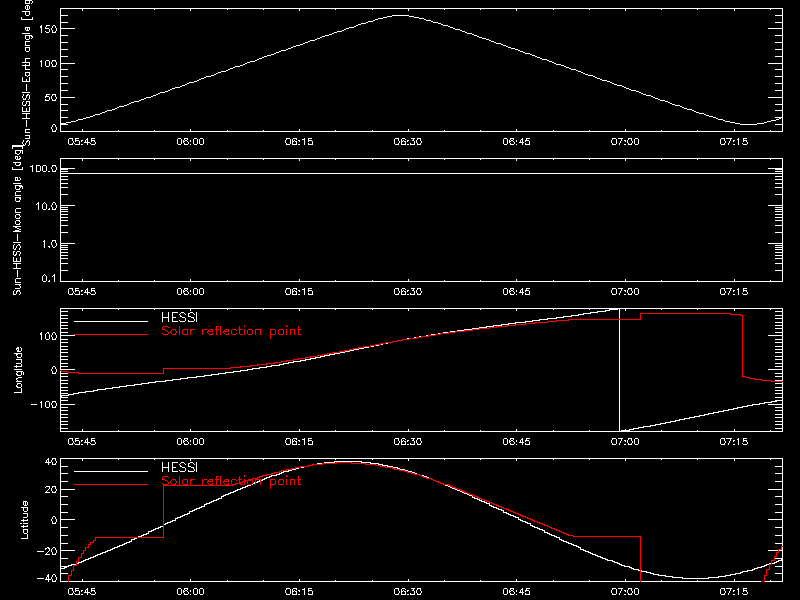The image size is (800, 600).
Task: Click 07:15 under the Moon angle plot
Action: (734, 291)
